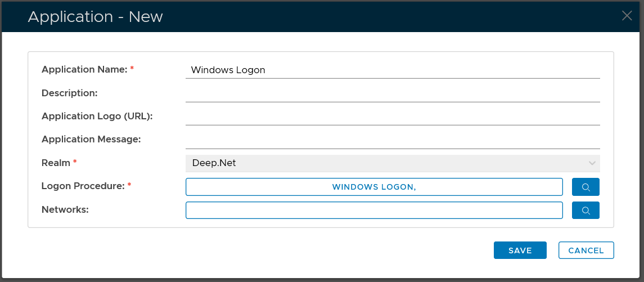Click the Application Message label
This screenshot has height=282, width=644.
91,139
